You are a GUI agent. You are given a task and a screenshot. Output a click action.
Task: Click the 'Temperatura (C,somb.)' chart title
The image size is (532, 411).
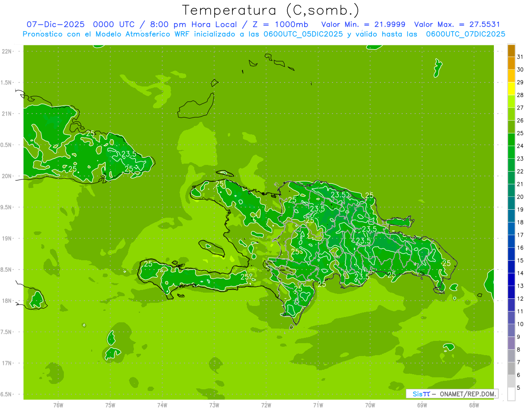click(271, 10)
